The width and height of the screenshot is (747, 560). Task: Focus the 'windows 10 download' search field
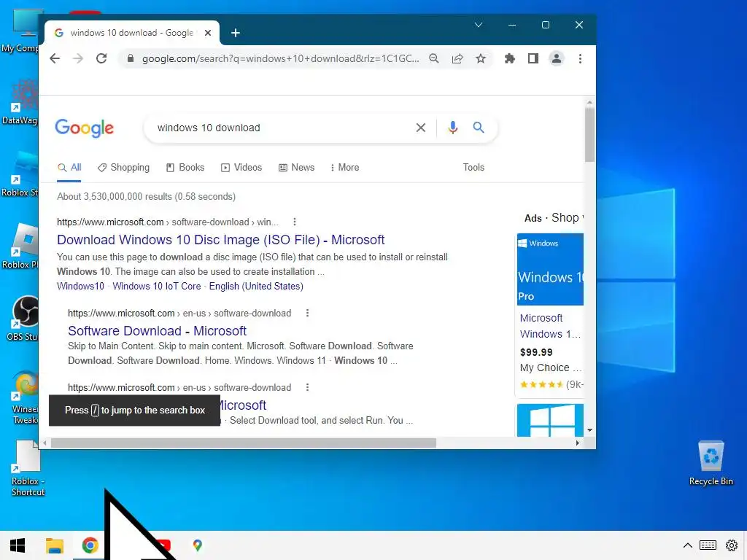(x=281, y=128)
